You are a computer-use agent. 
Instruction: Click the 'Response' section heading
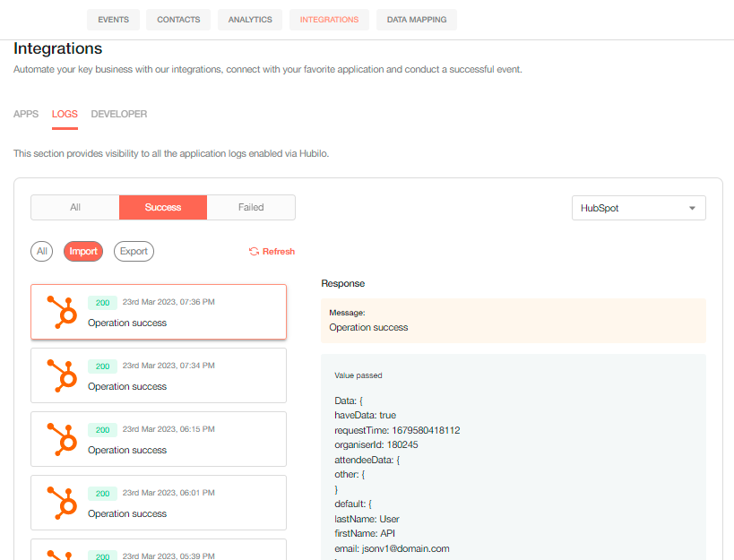click(x=342, y=283)
